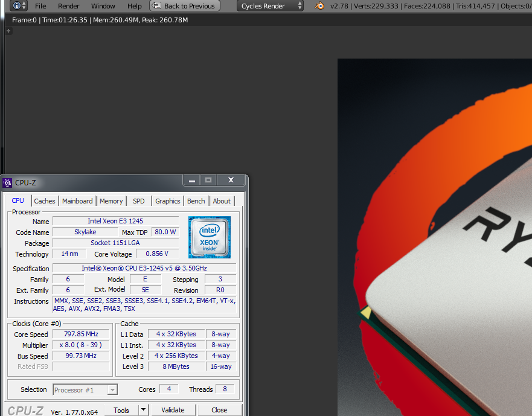Switch to the Caches tab in CPU-Z

point(45,201)
